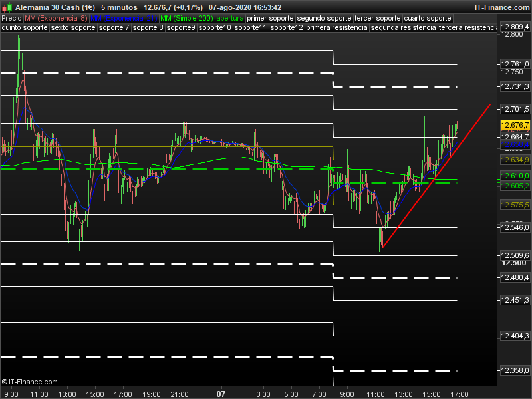Open the primer soporte label
The height and width of the screenshot is (399, 532).
point(270,18)
